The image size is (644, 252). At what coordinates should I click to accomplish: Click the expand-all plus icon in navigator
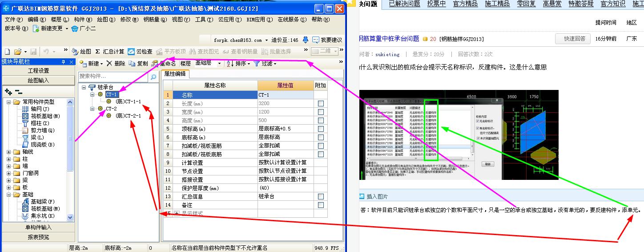click(x=8, y=92)
